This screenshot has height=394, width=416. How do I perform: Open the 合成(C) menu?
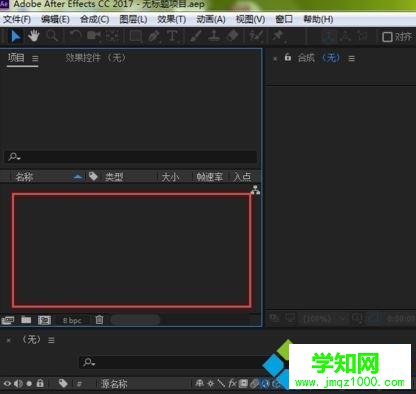[95, 19]
